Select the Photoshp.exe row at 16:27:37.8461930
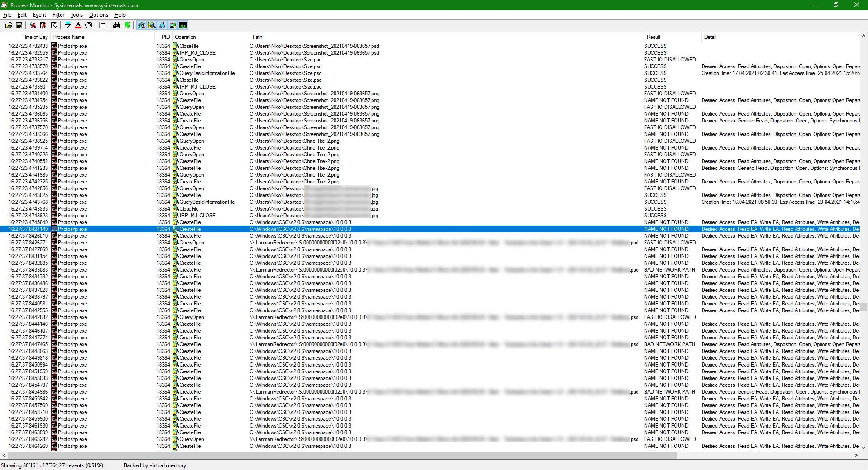This screenshot has height=470, width=868. pyautogui.click(x=430, y=426)
